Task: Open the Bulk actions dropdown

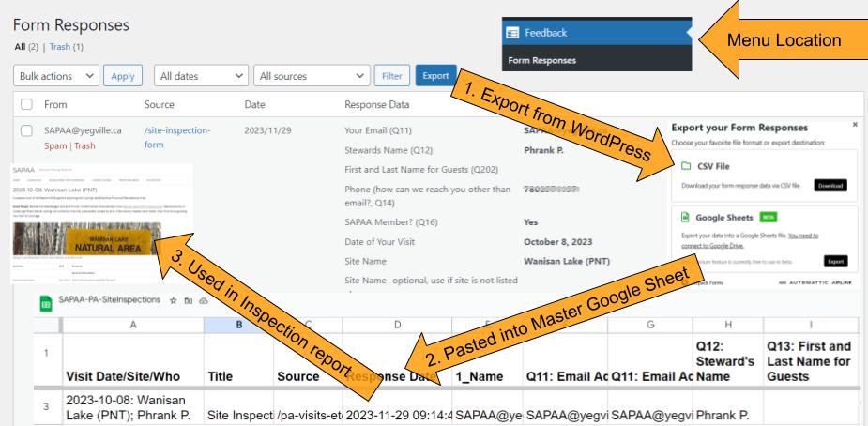Action: pyautogui.click(x=56, y=76)
